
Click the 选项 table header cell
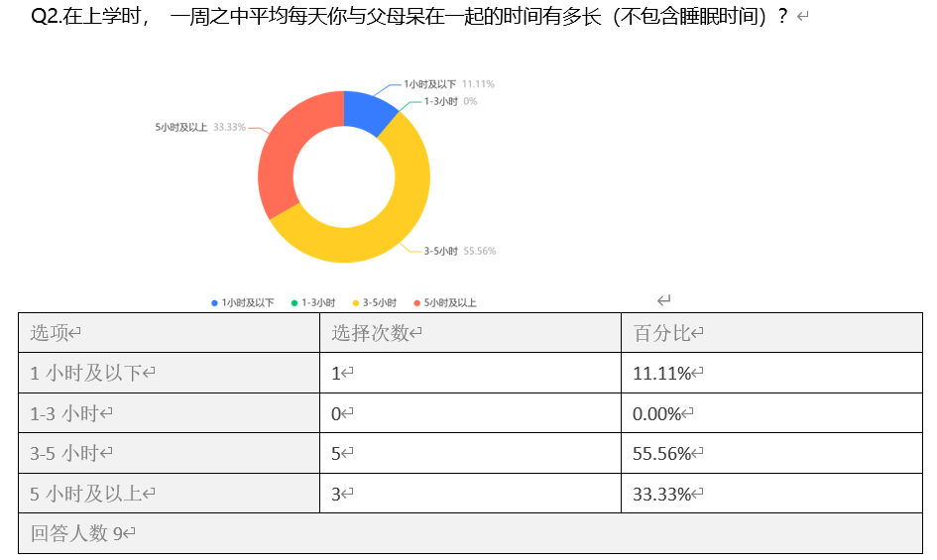pyautogui.click(x=169, y=333)
